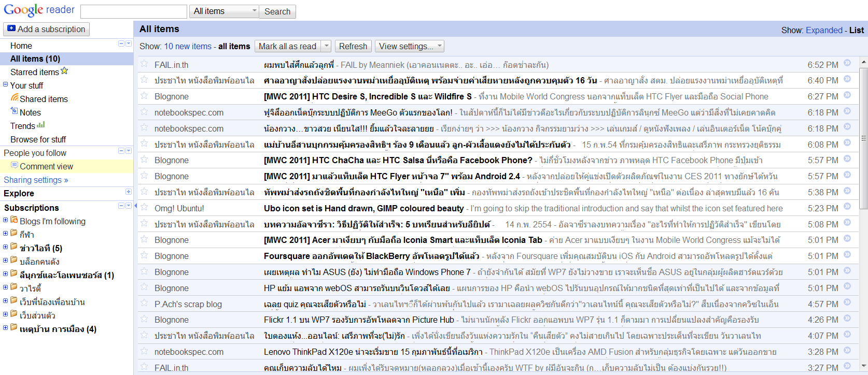This screenshot has height=375, width=868.
Task: Click Add a subscription
Action: [x=47, y=29]
